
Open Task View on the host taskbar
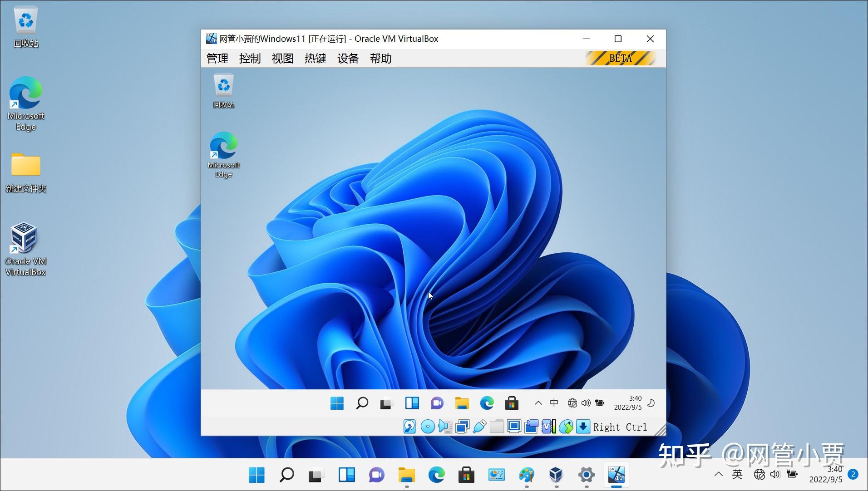316,475
